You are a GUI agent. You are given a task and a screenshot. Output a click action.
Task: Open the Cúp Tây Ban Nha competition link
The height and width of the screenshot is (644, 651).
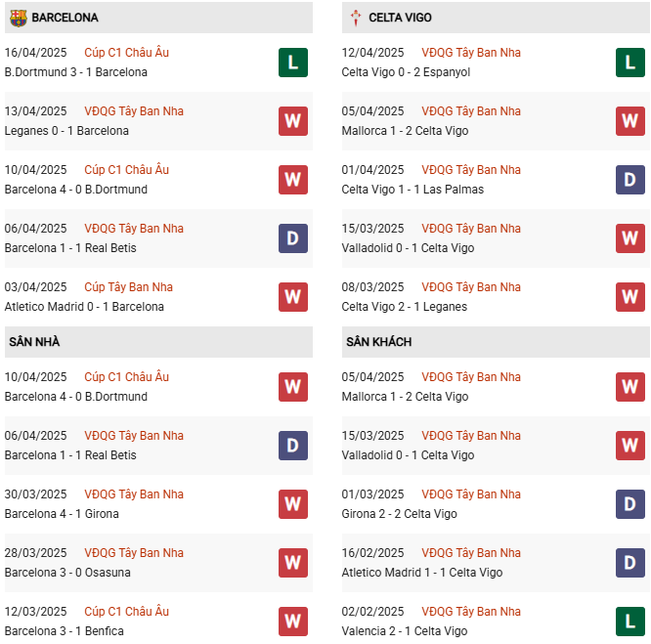[128, 287]
